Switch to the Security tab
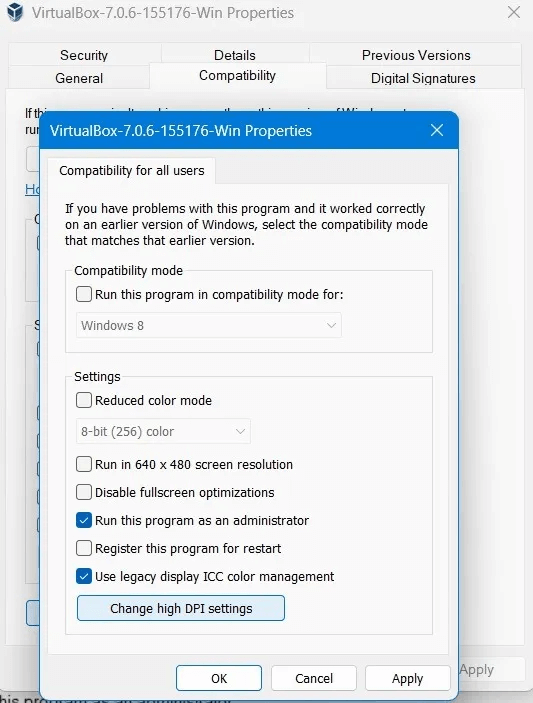Image resolution: width=533 pixels, height=703 pixels. tap(84, 55)
